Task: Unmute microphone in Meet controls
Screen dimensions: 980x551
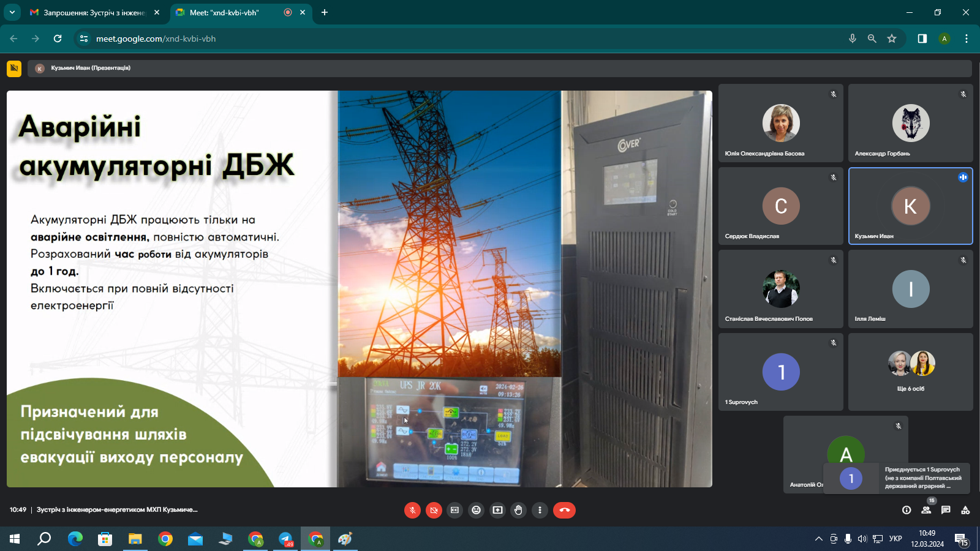Action: click(412, 510)
